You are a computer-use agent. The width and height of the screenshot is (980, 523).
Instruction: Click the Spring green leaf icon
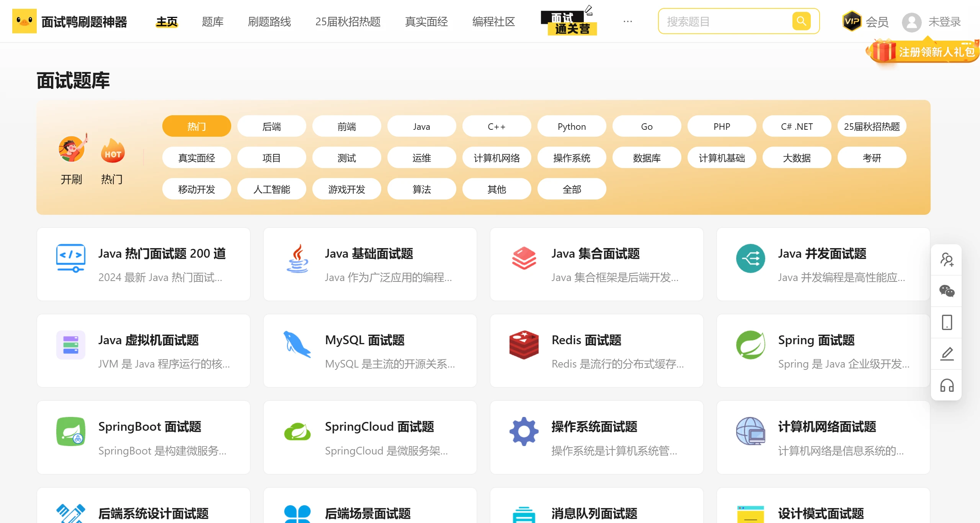click(x=751, y=345)
